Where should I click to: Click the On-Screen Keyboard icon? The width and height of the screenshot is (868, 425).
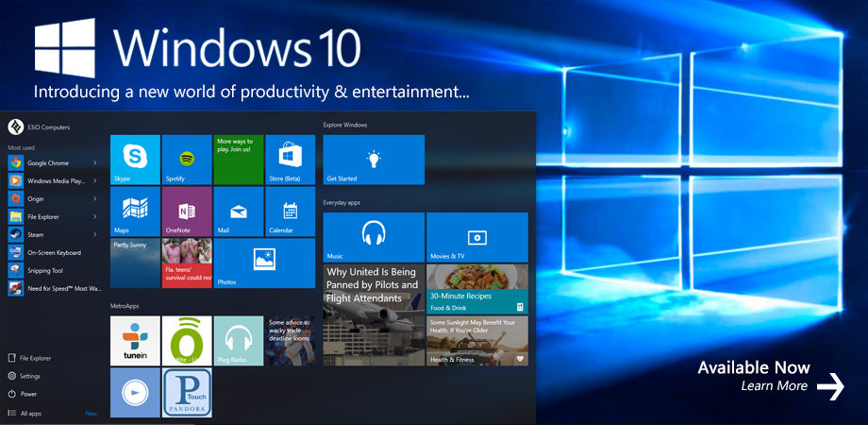pos(15,252)
